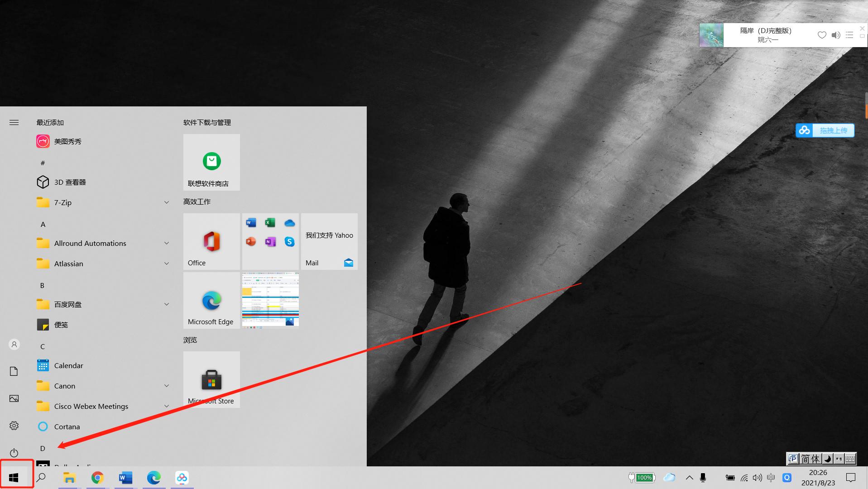868x489 pixels.
Task: Click the music widget volume speaker icon
Action: pos(836,35)
